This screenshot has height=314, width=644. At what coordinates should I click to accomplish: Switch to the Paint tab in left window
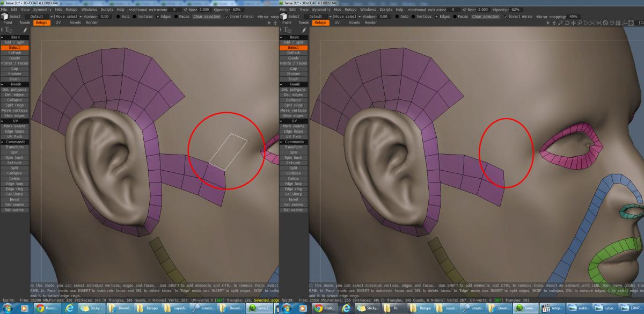pyautogui.click(x=8, y=23)
